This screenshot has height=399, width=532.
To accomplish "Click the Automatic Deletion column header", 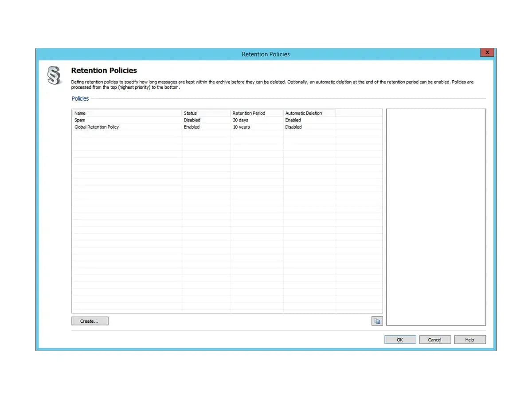I will click(309, 113).
